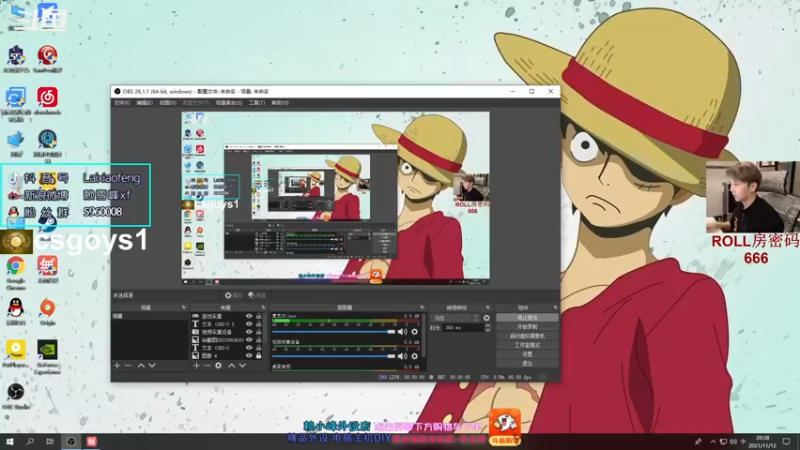The width and height of the screenshot is (800, 450).
Task: Open the 文件(F) menu
Action: pyautogui.click(x=122, y=103)
